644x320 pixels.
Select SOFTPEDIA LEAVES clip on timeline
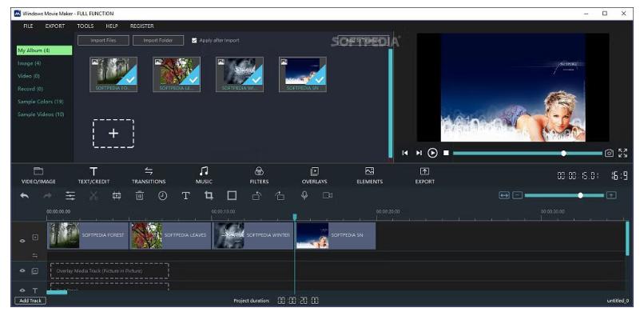[170, 236]
